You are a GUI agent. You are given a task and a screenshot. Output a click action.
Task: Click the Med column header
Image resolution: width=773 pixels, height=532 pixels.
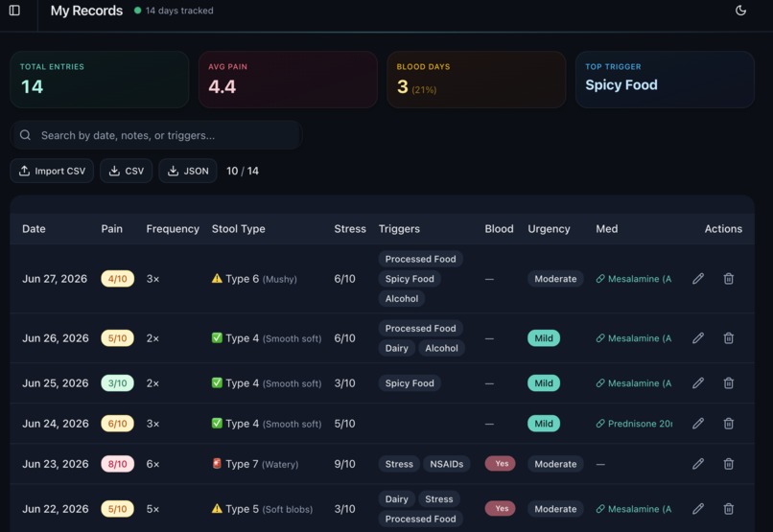(x=606, y=228)
